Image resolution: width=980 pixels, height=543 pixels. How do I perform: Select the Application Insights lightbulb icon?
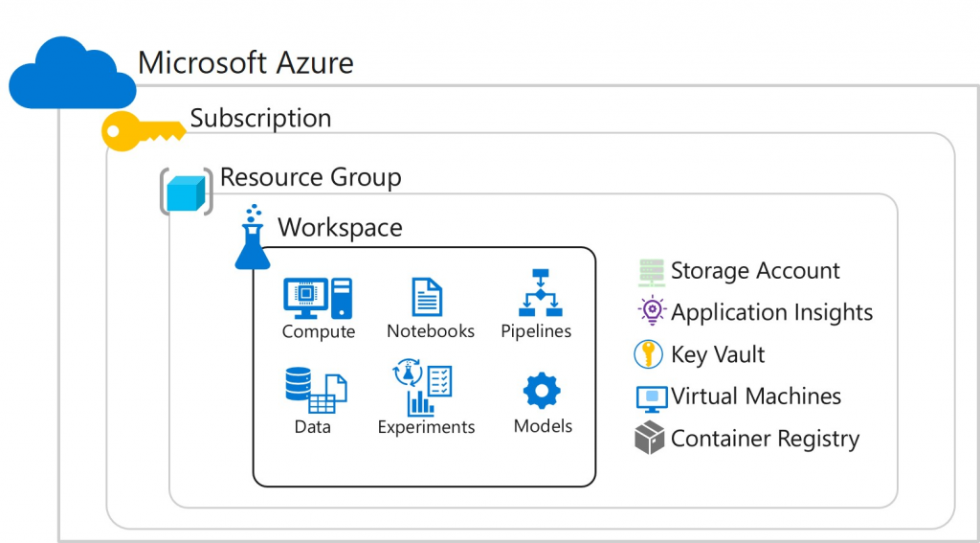click(651, 312)
